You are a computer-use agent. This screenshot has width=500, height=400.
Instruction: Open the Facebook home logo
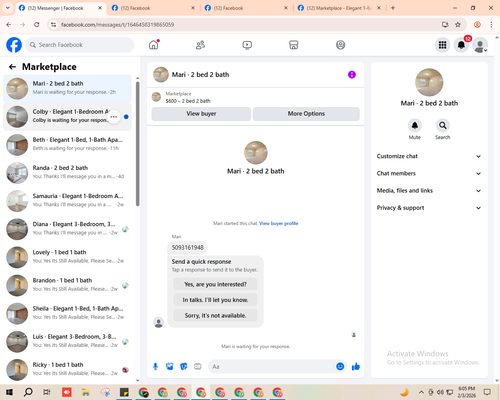14,45
